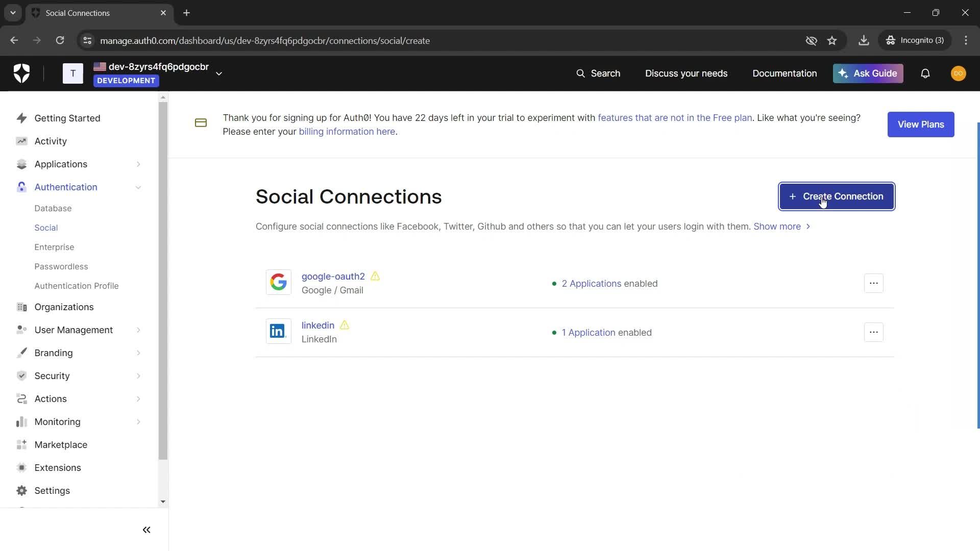Expand User Management submenu chevron

click(x=138, y=330)
